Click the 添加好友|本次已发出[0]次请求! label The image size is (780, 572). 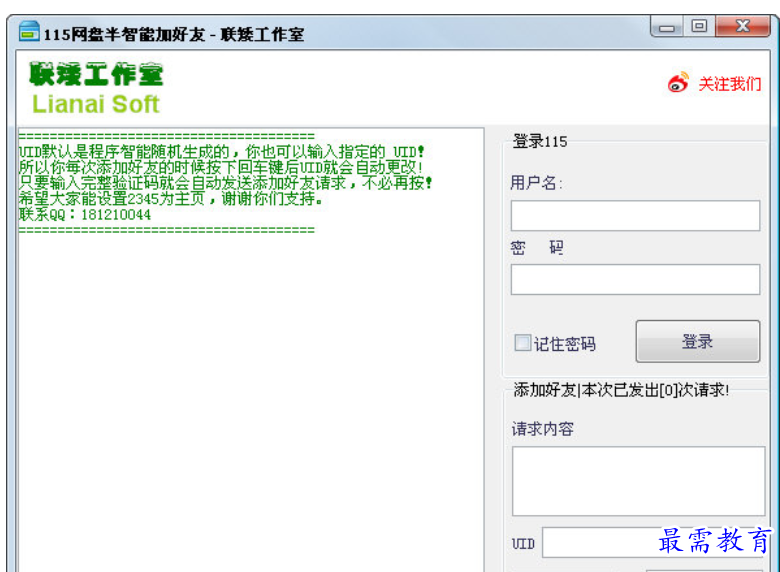pos(621,389)
